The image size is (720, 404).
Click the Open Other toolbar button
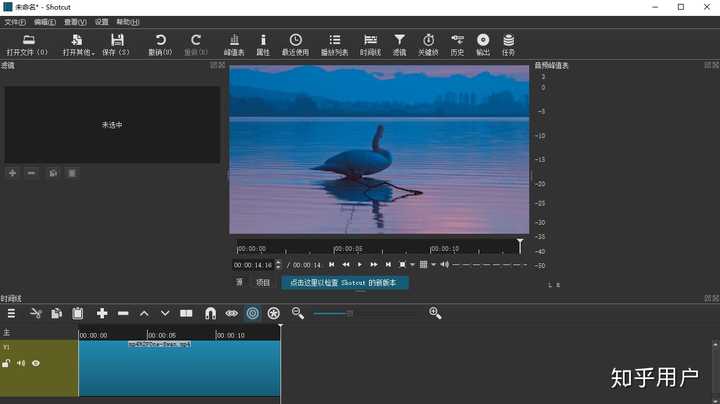tap(78, 45)
